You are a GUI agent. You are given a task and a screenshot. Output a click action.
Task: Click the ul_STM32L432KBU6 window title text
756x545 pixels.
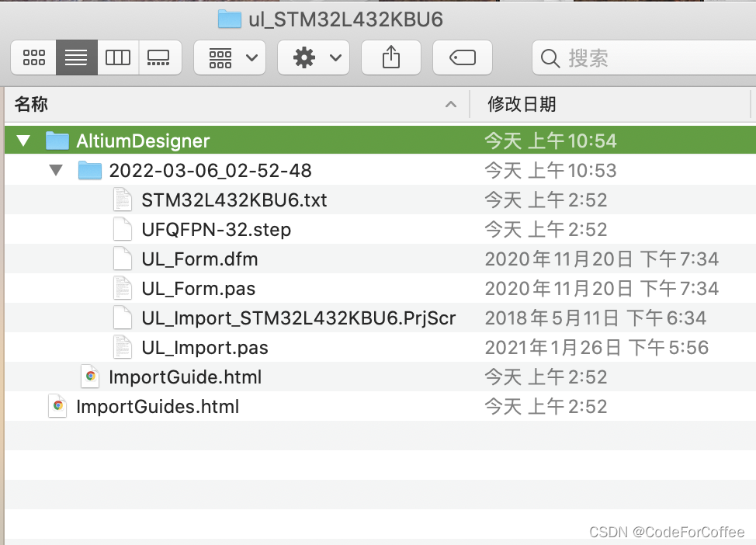345,19
